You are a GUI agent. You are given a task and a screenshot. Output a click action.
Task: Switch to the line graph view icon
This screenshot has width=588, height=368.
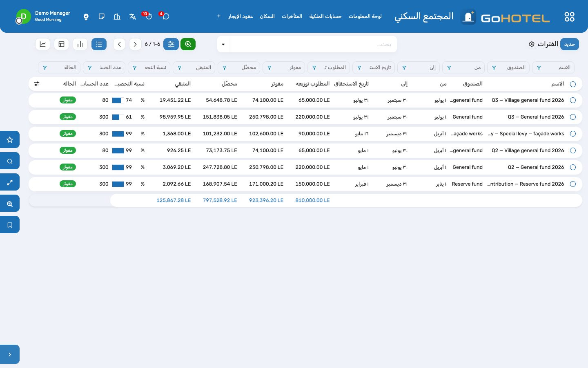[x=43, y=44]
